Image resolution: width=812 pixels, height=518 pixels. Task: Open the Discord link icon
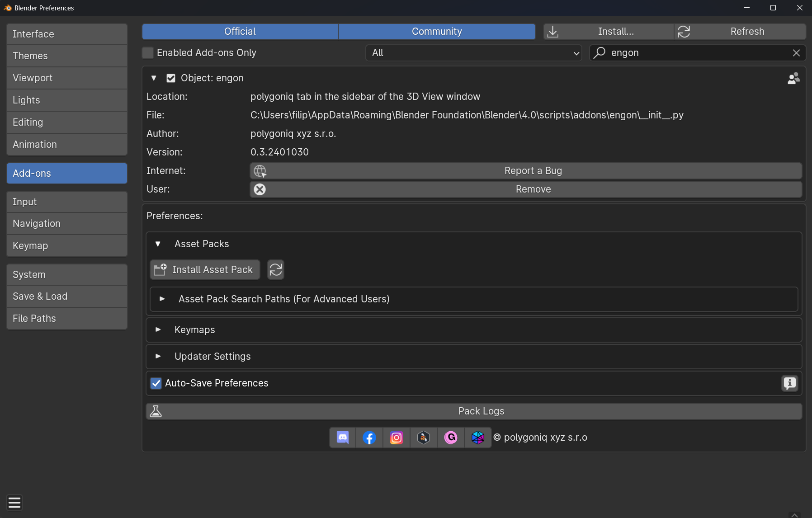click(343, 438)
